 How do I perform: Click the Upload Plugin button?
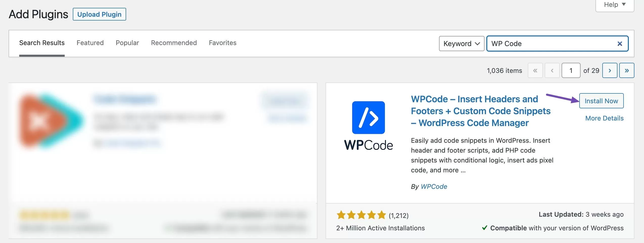click(x=99, y=14)
